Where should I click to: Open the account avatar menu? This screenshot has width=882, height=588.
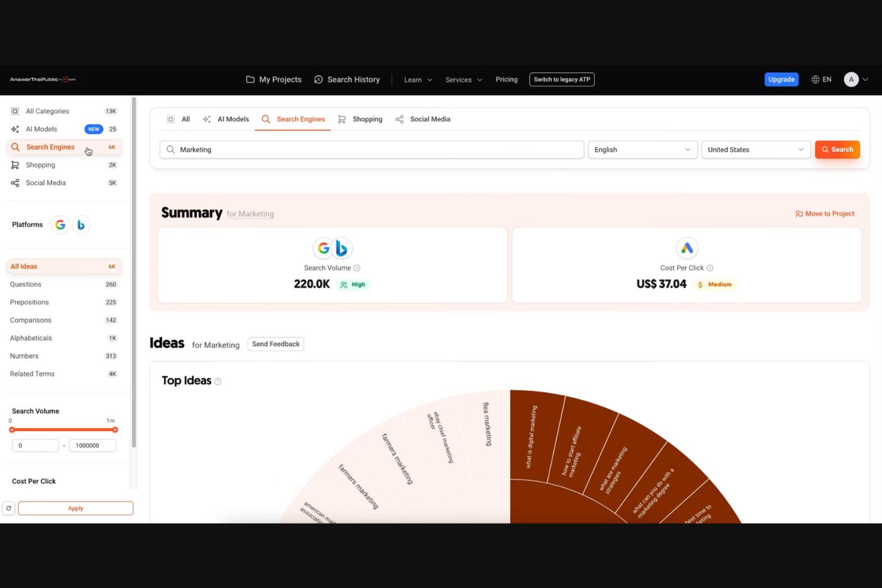click(851, 79)
